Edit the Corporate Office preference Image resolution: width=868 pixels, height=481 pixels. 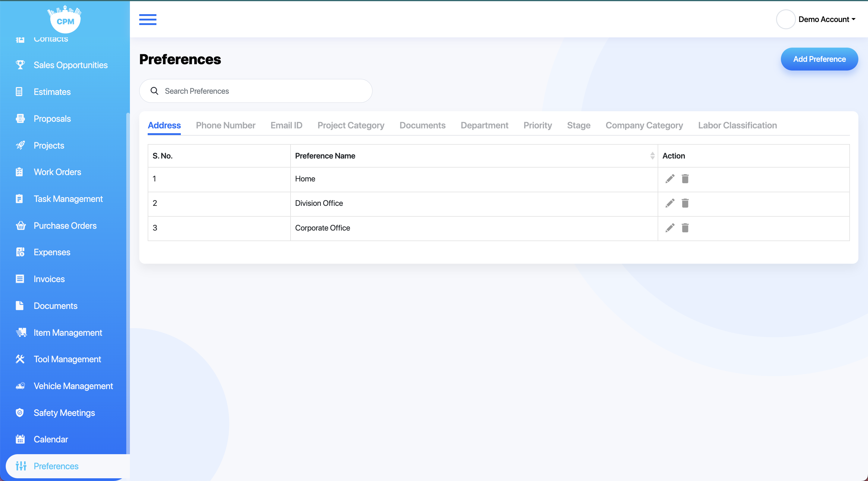(x=670, y=228)
